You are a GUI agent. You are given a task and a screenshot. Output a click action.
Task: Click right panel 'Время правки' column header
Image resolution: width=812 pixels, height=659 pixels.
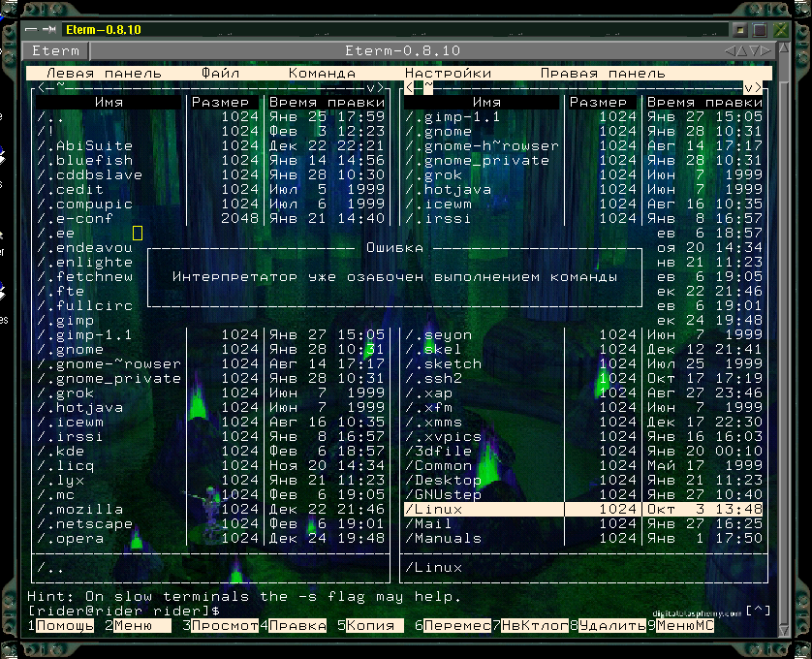click(704, 102)
